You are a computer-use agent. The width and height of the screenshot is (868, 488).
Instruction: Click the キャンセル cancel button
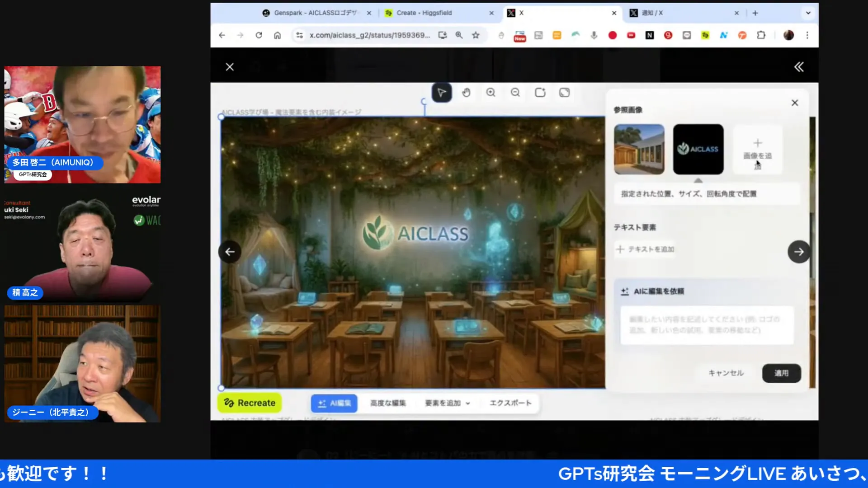click(x=726, y=373)
